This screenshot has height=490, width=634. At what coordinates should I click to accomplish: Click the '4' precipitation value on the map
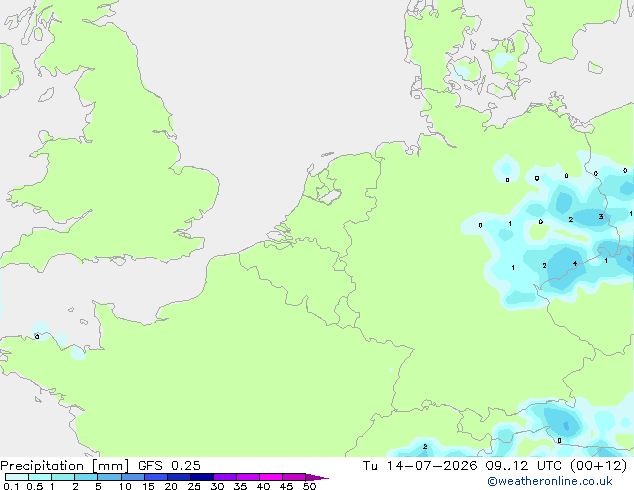pos(575,264)
